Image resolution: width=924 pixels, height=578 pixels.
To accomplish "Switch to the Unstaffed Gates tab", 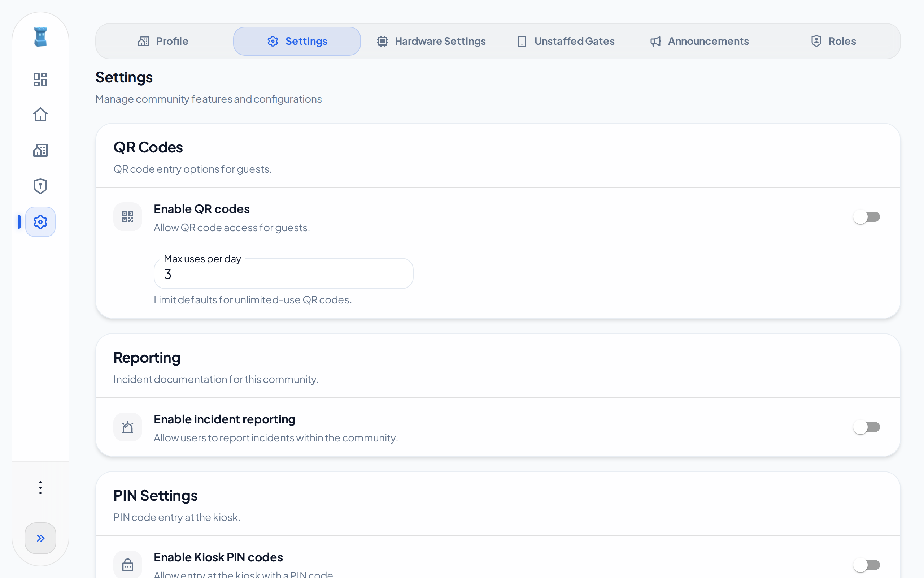I will [566, 41].
